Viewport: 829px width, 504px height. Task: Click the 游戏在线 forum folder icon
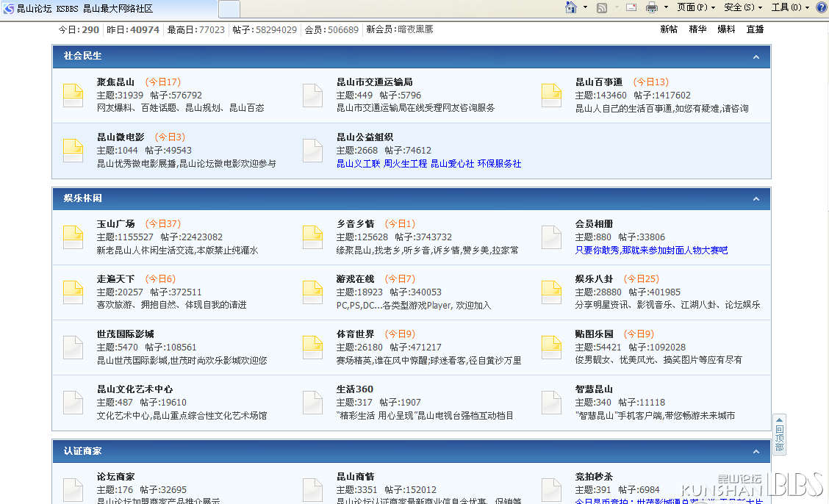pyautogui.click(x=312, y=292)
